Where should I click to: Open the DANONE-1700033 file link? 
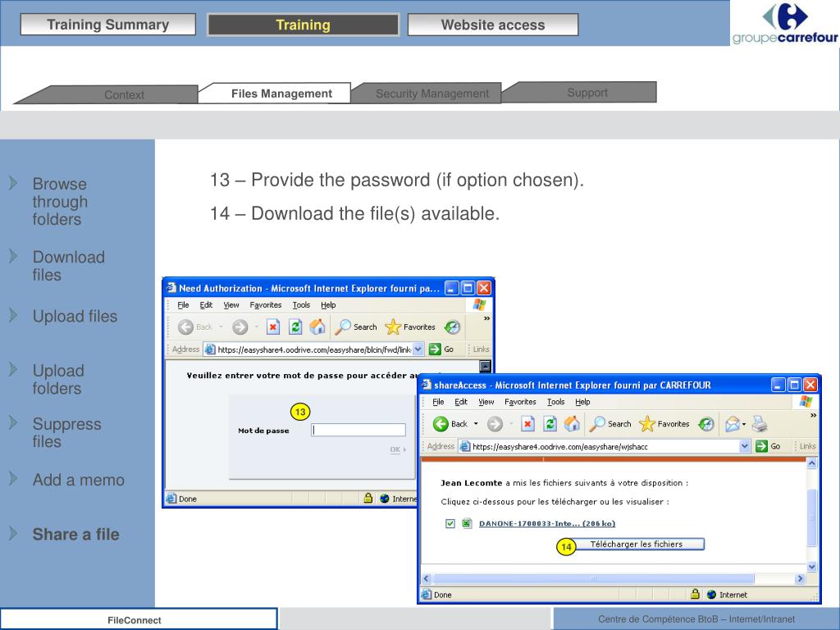point(547,523)
